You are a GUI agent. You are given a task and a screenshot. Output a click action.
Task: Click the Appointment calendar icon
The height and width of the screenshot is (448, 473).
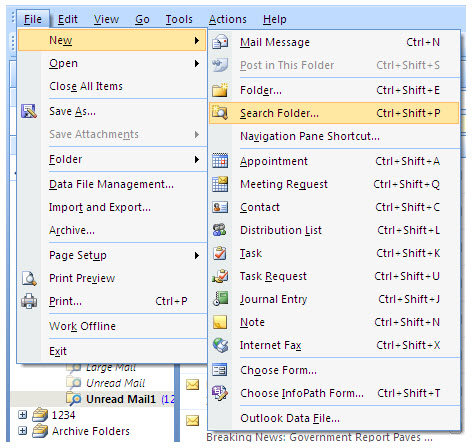(x=220, y=161)
